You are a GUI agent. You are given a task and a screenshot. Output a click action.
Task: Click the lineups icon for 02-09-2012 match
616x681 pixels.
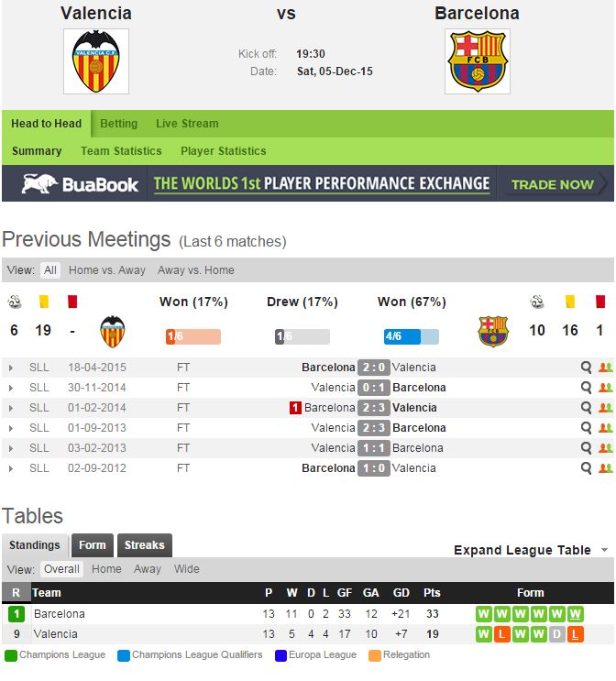click(x=604, y=468)
